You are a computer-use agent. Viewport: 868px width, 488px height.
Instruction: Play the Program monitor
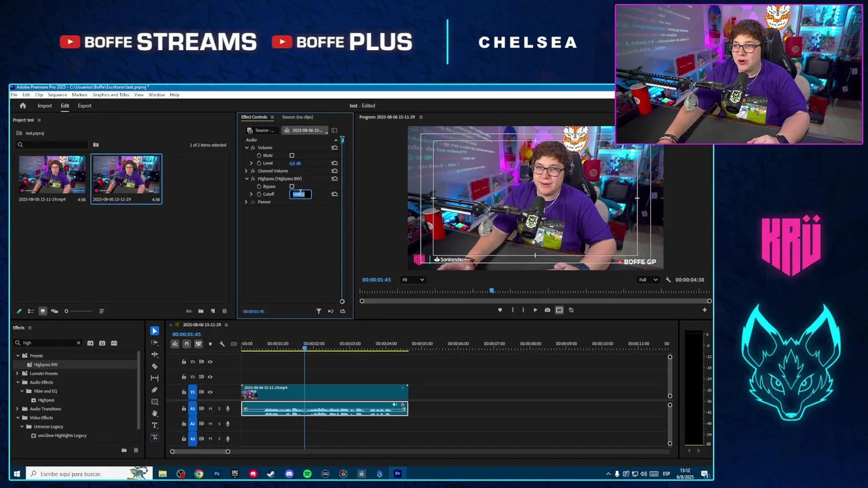click(535, 310)
